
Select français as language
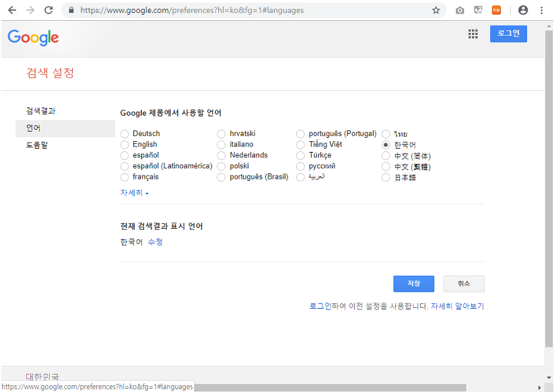125,177
